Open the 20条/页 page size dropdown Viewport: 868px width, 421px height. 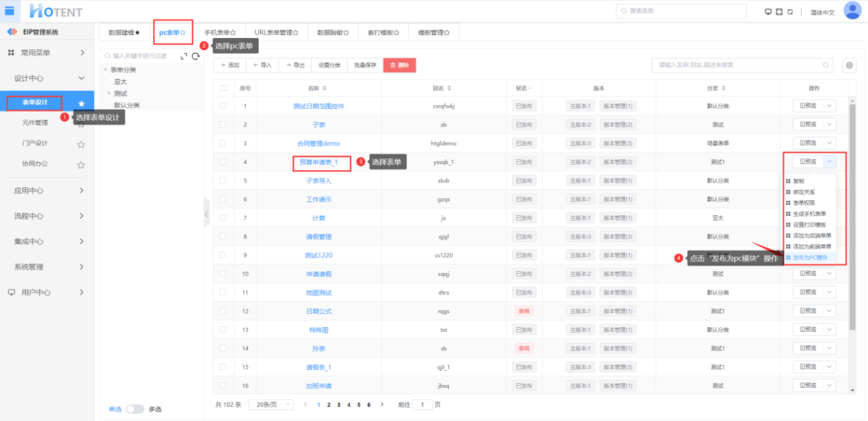270,405
